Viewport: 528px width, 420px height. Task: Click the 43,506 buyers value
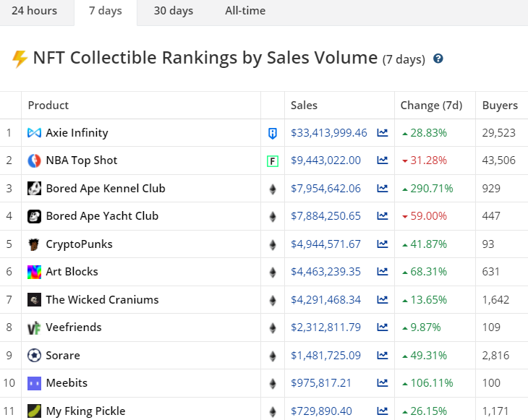(498, 160)
